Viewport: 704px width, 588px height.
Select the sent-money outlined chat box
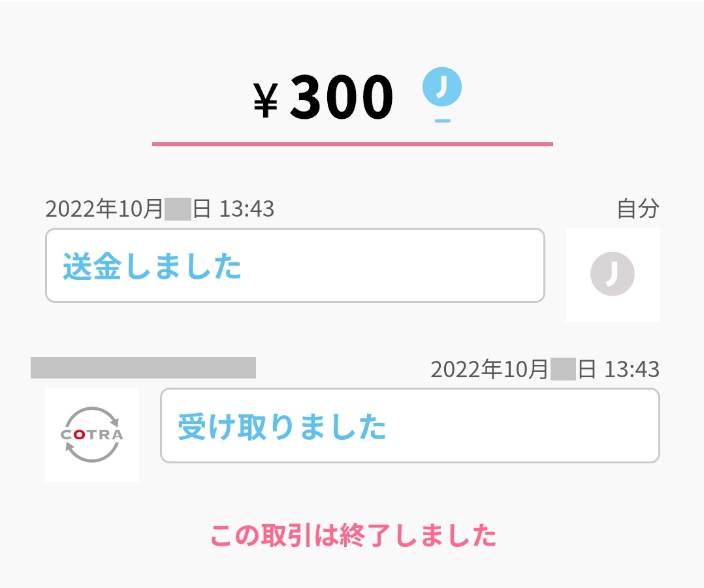[294, 264]
